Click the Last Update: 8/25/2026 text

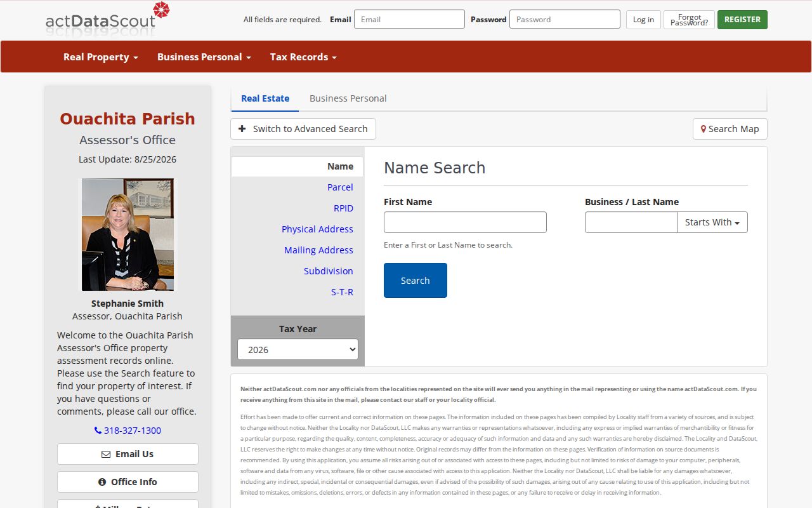(x=128, y=159)
